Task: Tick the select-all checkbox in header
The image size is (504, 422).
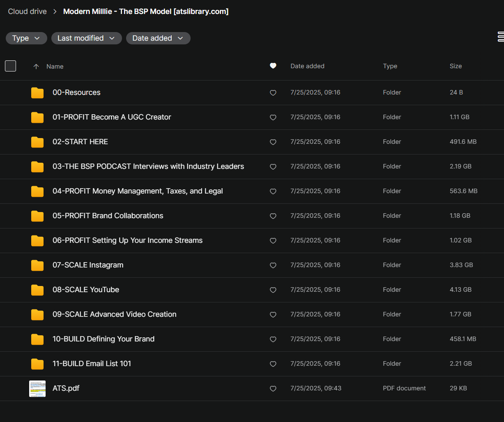Action: point(10,66)
